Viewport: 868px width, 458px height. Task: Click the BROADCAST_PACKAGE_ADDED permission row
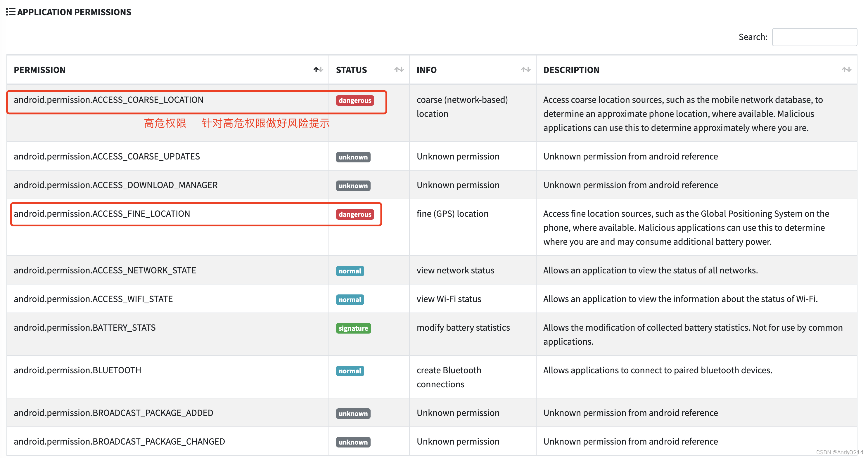pos(113,412)
